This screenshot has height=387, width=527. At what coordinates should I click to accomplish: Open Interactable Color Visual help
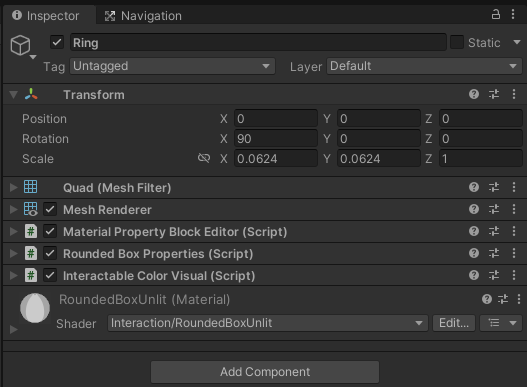click(x=474, y=275)
